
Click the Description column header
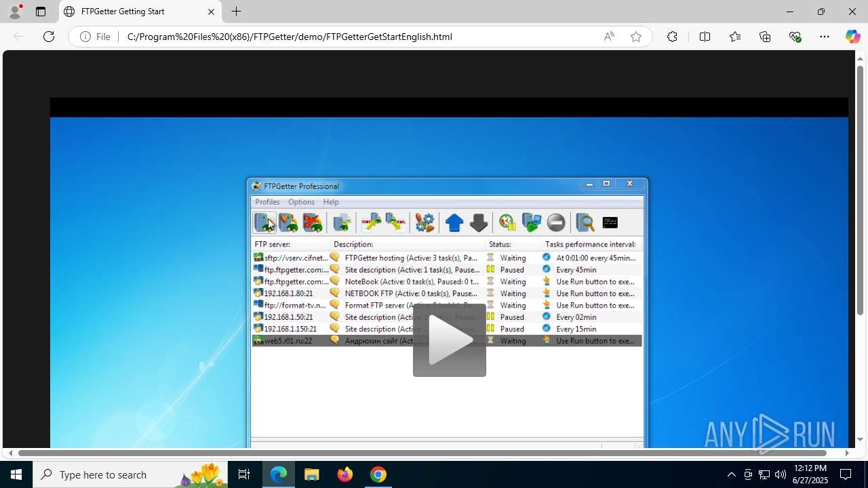pos(408,244)
